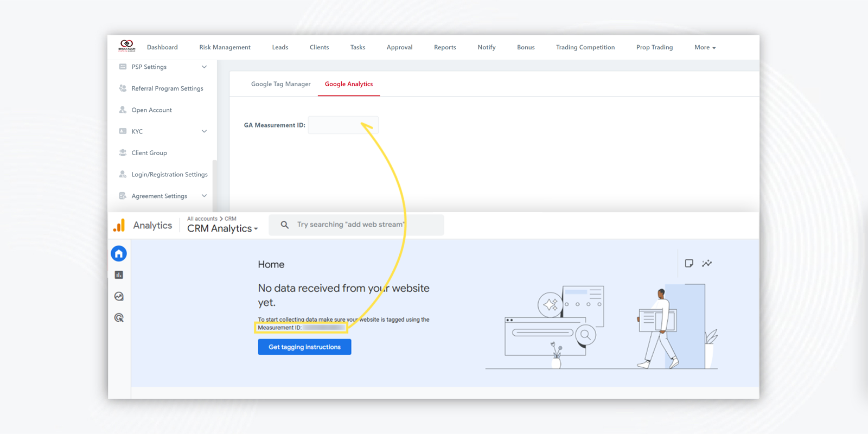
Task: Select the Google Analytics tab
Action: coord(349,84)
